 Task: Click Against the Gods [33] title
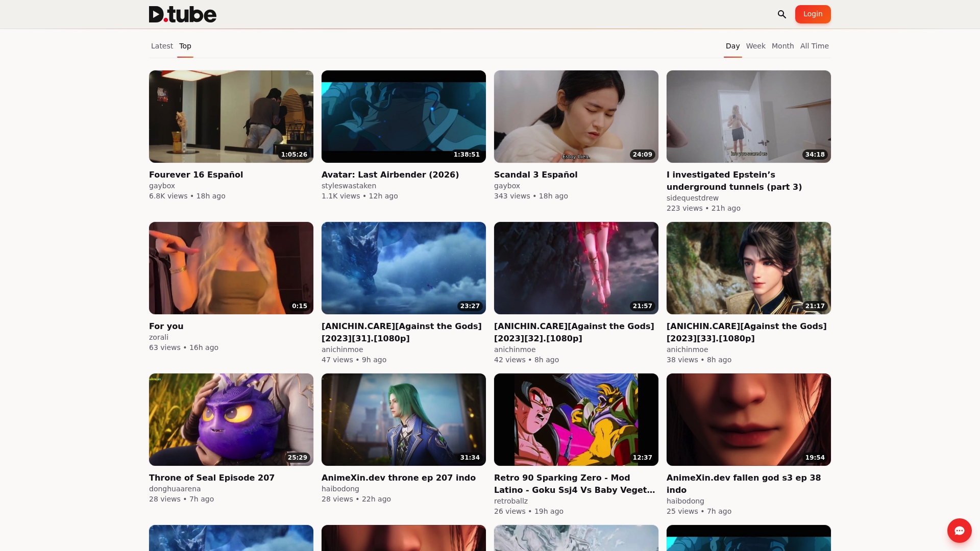747,332
